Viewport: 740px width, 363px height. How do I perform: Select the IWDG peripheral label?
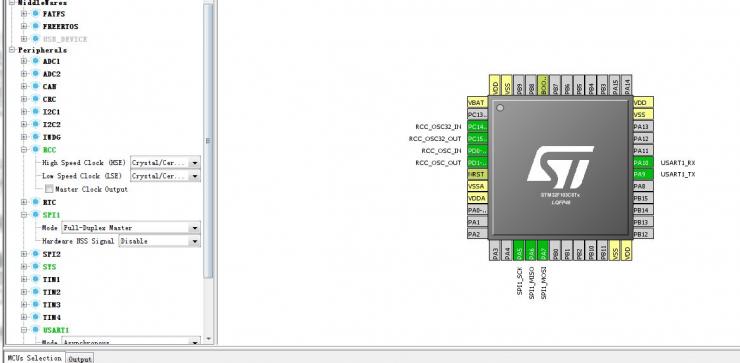(x=51, y=137)
